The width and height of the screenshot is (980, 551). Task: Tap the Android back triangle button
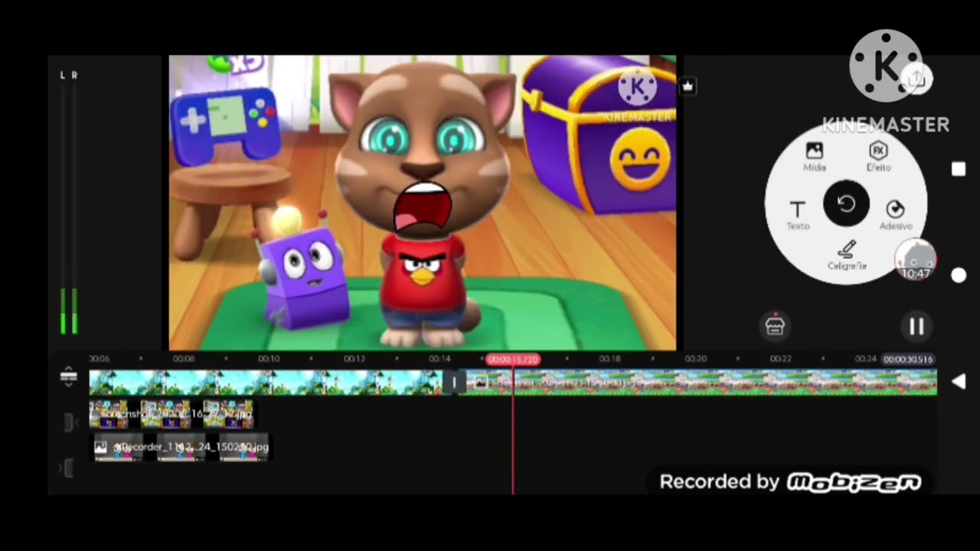[959, 382]
